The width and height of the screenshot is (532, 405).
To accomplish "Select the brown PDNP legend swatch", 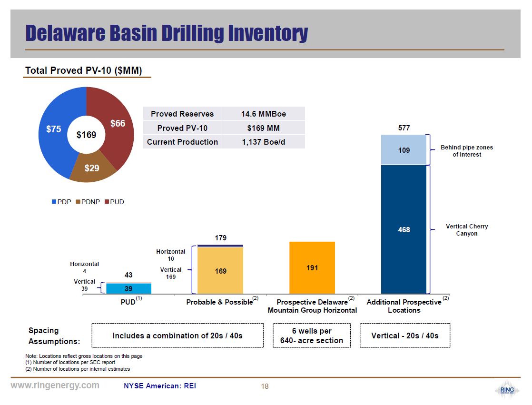I will pyautogui.click(x=78, y=202).
